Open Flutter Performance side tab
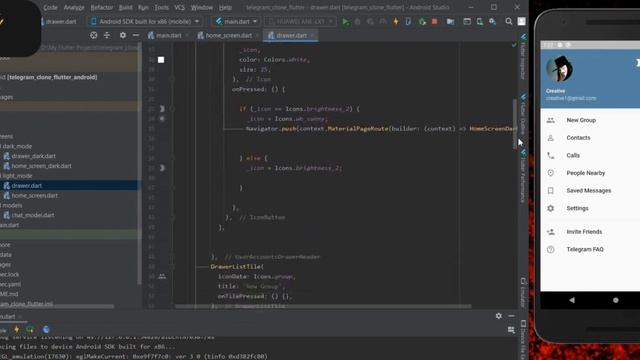Viewport: 640px width, 360px height. coord(523,176)
